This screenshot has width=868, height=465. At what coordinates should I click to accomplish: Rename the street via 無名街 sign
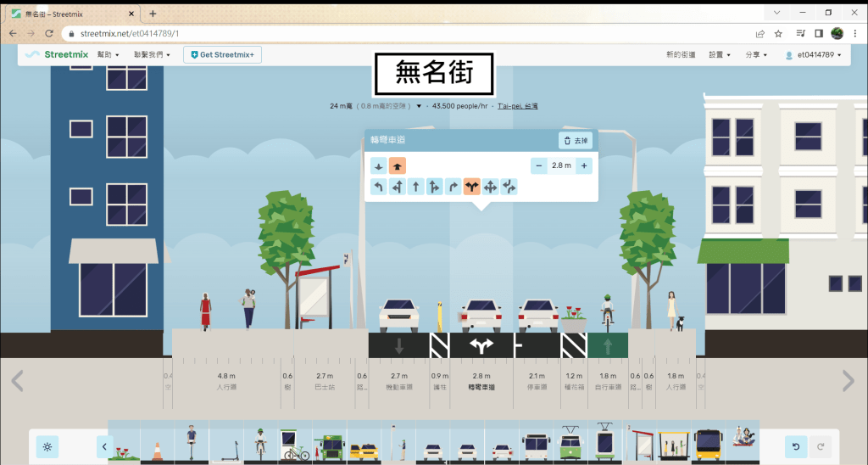[x=434, y=74]
